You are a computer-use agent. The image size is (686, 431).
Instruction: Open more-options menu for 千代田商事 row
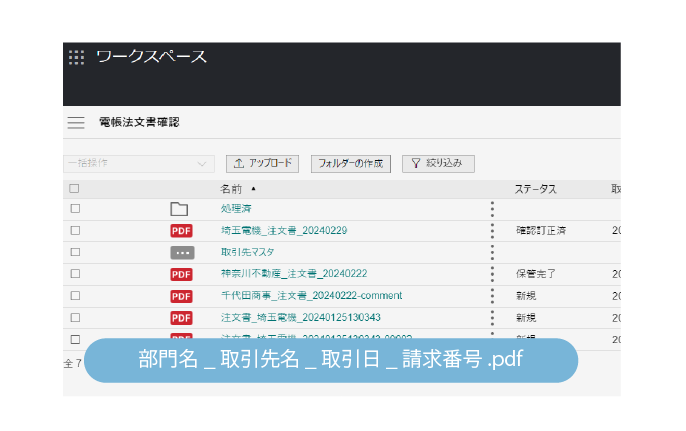(492, 296)
